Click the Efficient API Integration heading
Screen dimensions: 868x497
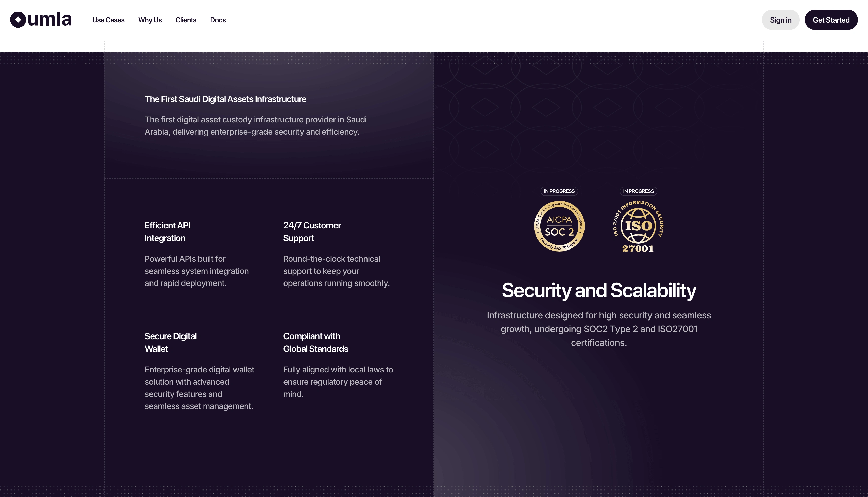(168, 232)
